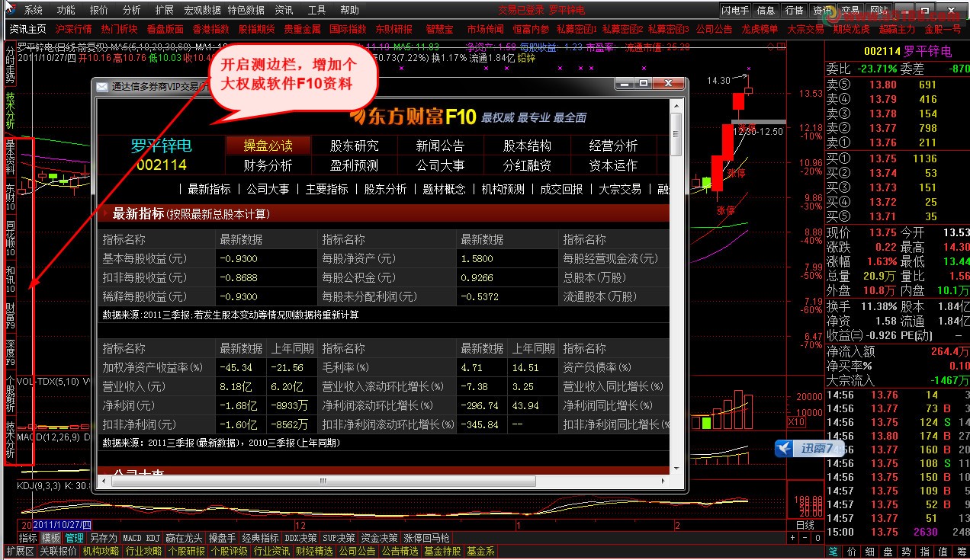This screenshot has height=560, width=970.
Task: Open the 香港指数 link
Action: [210, 29]
